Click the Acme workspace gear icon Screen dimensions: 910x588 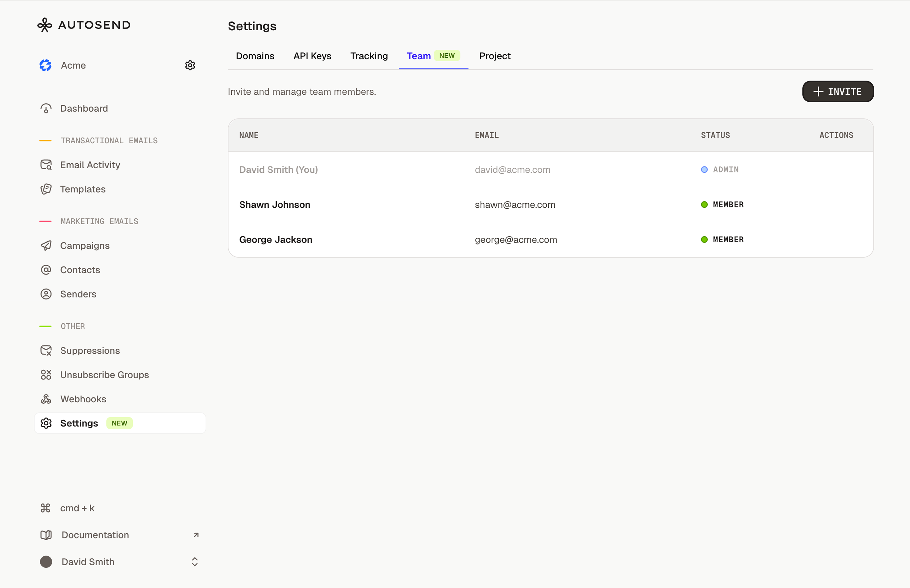[x=190, y=65]
